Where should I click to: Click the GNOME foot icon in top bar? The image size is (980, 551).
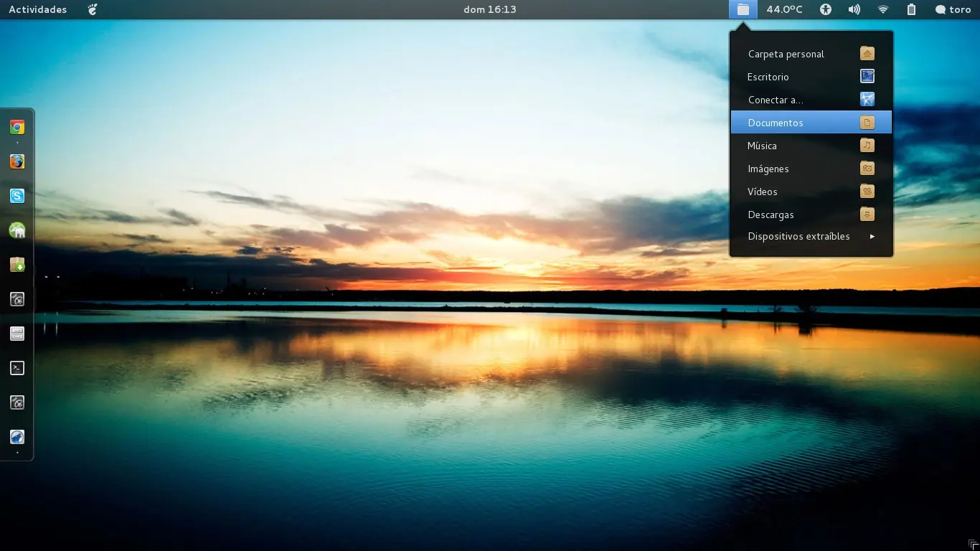click(x=92, y=9)
